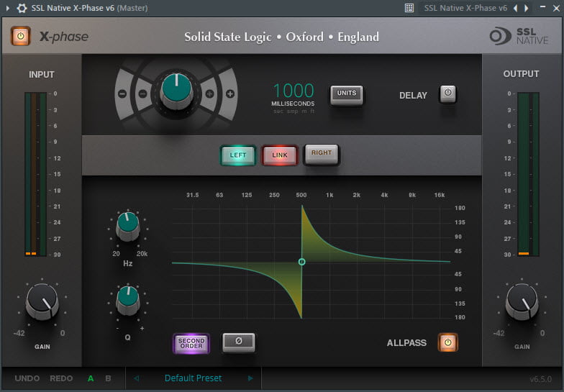Click the Q knob
The height and width of the screenshot is (392, 564).
click(x=128, y=301)
